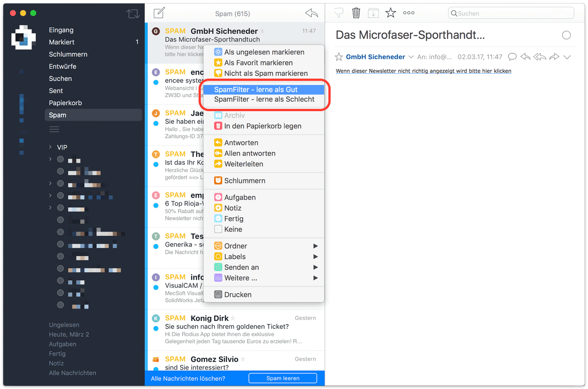Click the account avatar in sidebar

point(24,37)
